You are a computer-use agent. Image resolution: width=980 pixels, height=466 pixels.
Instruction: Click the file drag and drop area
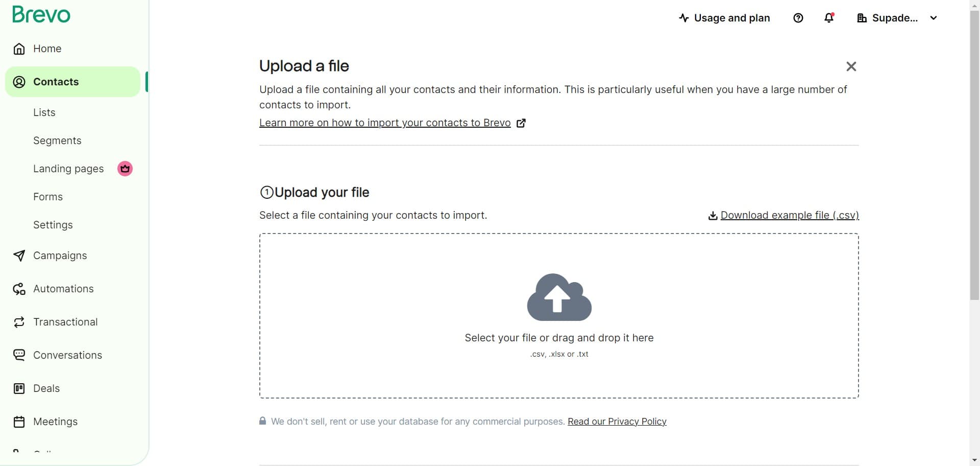(x=559, y=315)
